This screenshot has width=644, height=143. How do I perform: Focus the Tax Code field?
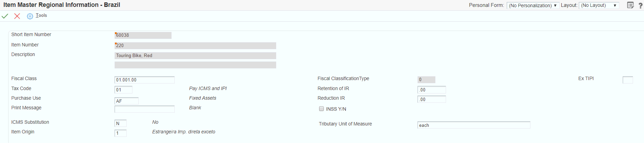pyautogui.click(x=123, y=90)
